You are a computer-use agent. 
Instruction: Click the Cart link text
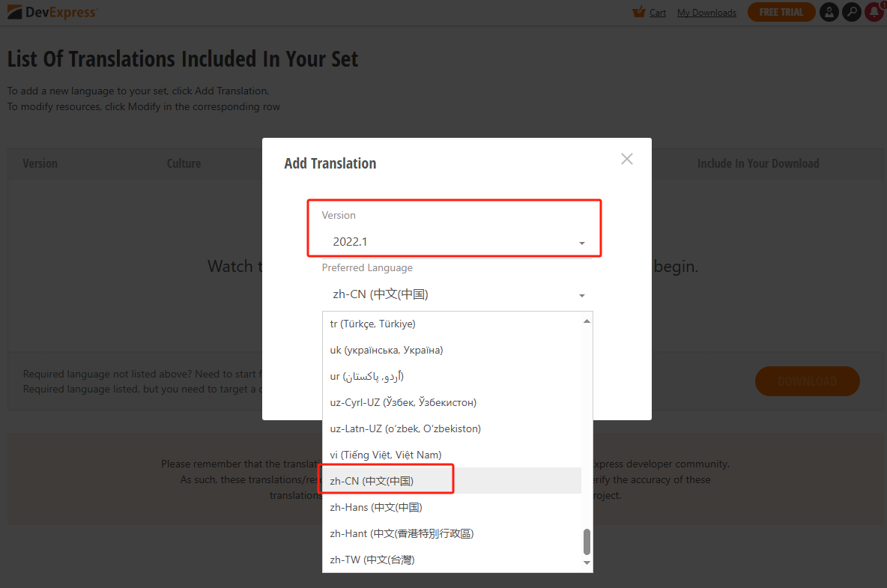coord(658,13)
